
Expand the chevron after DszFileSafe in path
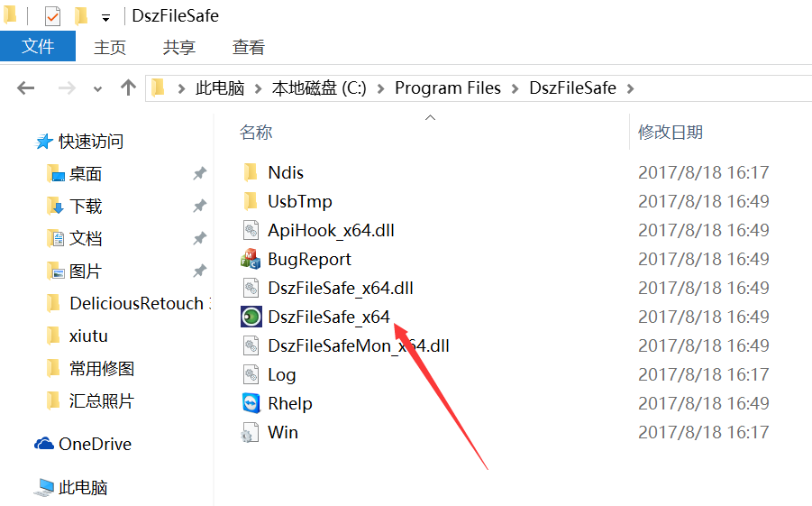[x=630, y=88]
